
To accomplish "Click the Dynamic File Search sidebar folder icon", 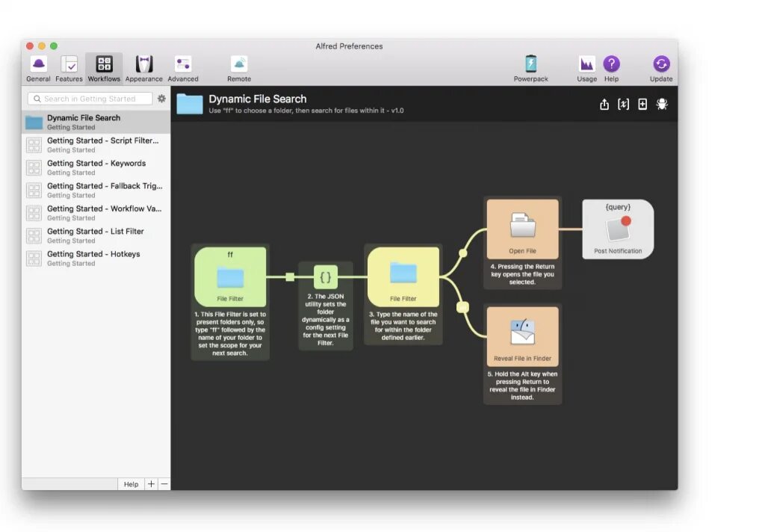I will coord(34,122).
